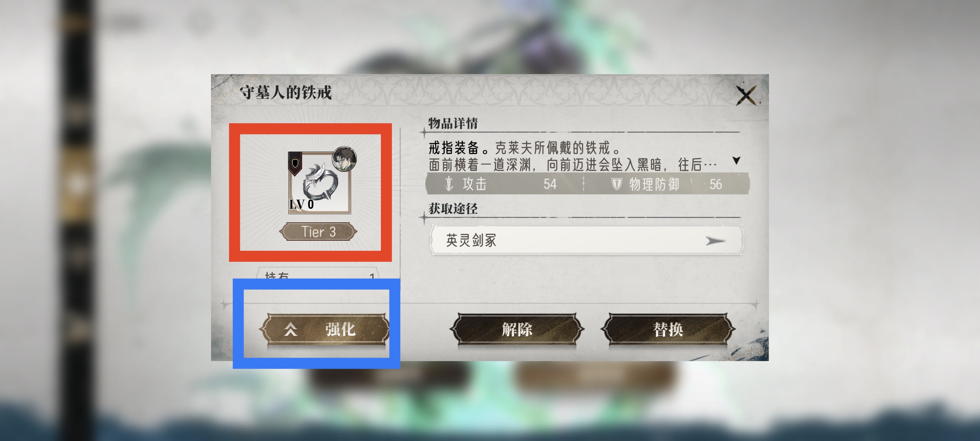Click the 解除 button to unequip

[x=517, y=329]
